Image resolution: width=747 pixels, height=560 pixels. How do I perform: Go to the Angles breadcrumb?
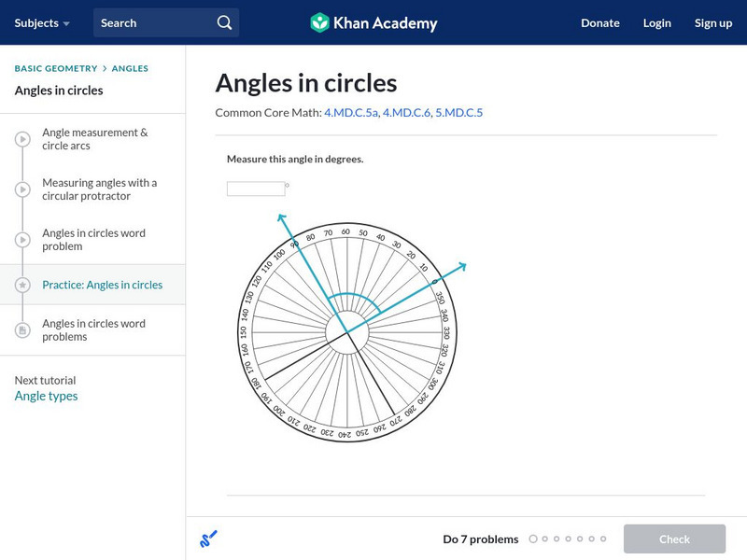coord(130,68)
